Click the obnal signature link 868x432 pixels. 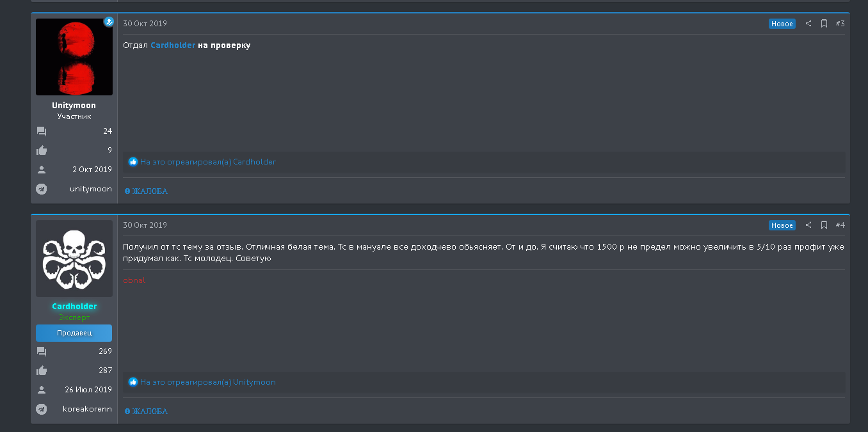[134, 280]
